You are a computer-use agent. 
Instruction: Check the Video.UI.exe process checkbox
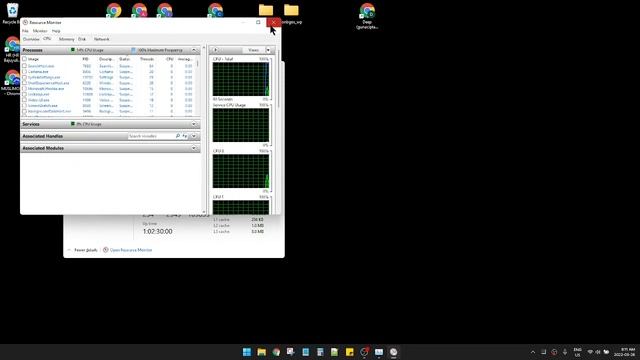coord(24,100)
